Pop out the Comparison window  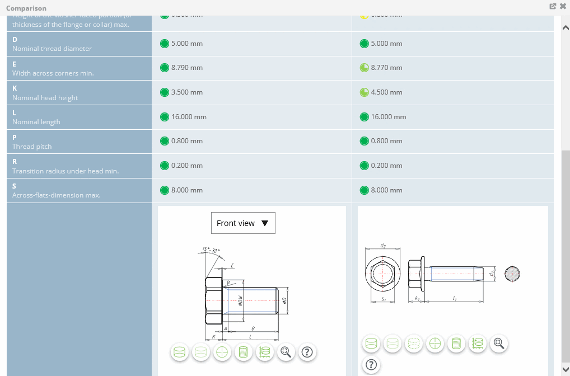click(553, 6)
